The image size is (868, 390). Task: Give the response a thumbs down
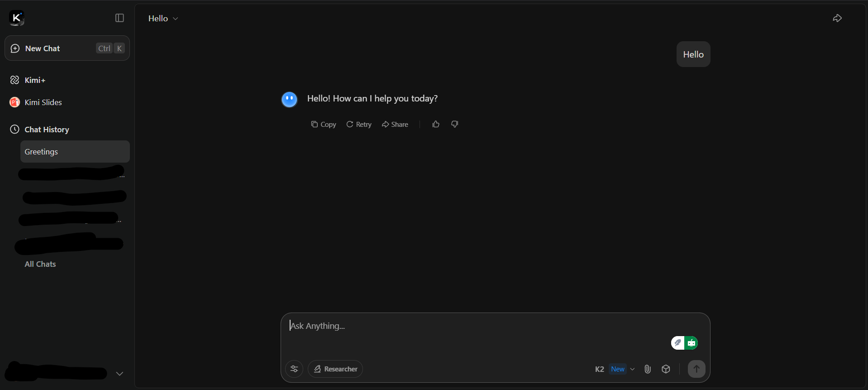click(x=455, y=124)
